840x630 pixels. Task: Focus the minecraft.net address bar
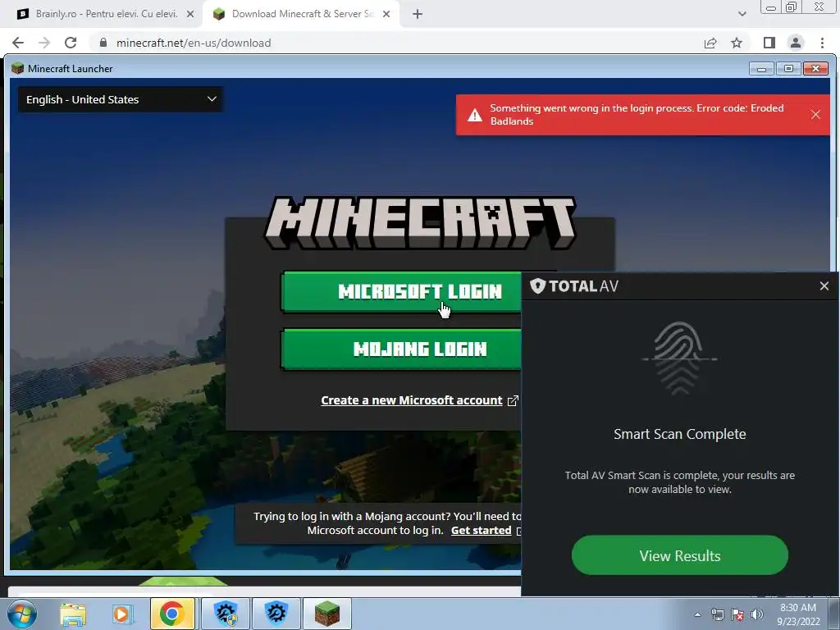pos(396,43)
